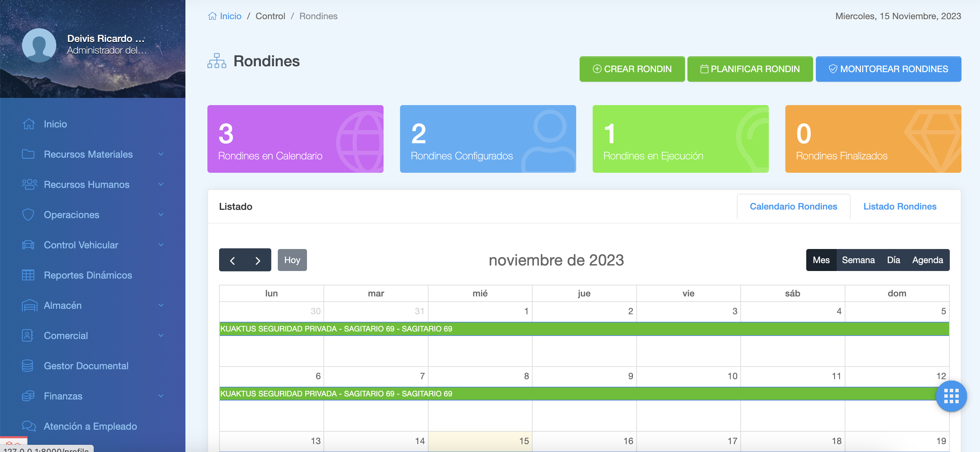
Task: Expand the Recursos Materiales menu
Action: 88,155
